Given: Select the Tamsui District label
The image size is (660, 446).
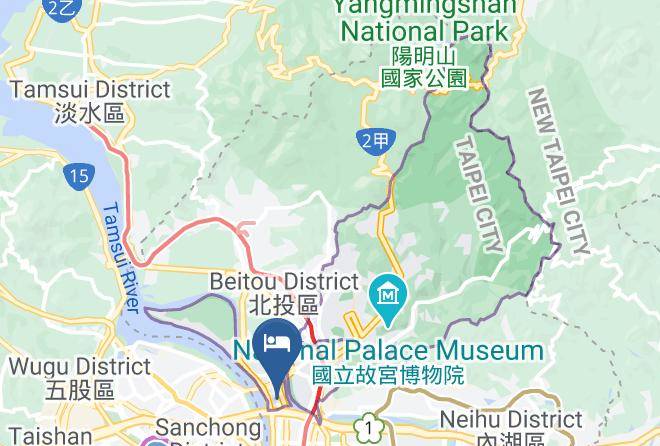Looking at the screenshot, I should point(90,101).
